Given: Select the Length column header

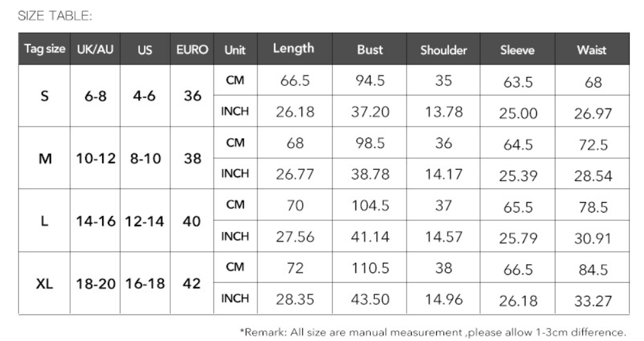Looking at the screenshot, I should (x=295, y=49).
